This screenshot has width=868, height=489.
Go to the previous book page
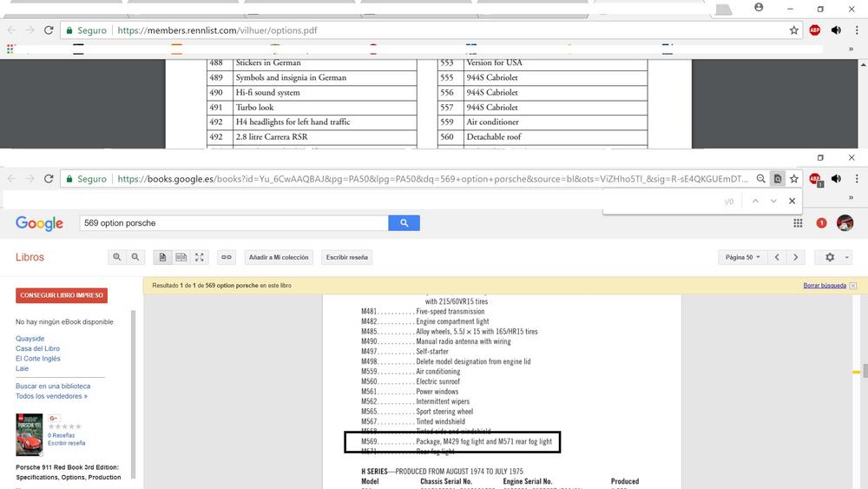click(x=777, y=257)
